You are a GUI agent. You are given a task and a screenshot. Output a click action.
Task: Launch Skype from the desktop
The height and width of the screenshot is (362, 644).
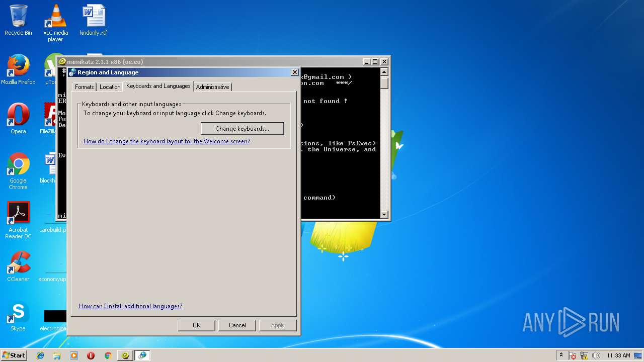point(18,316)
